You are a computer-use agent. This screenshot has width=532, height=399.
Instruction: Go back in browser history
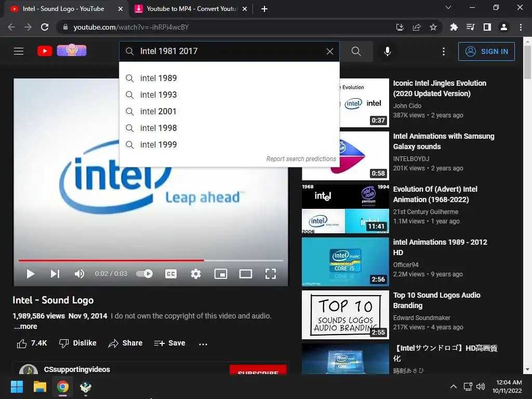(11, 27)
